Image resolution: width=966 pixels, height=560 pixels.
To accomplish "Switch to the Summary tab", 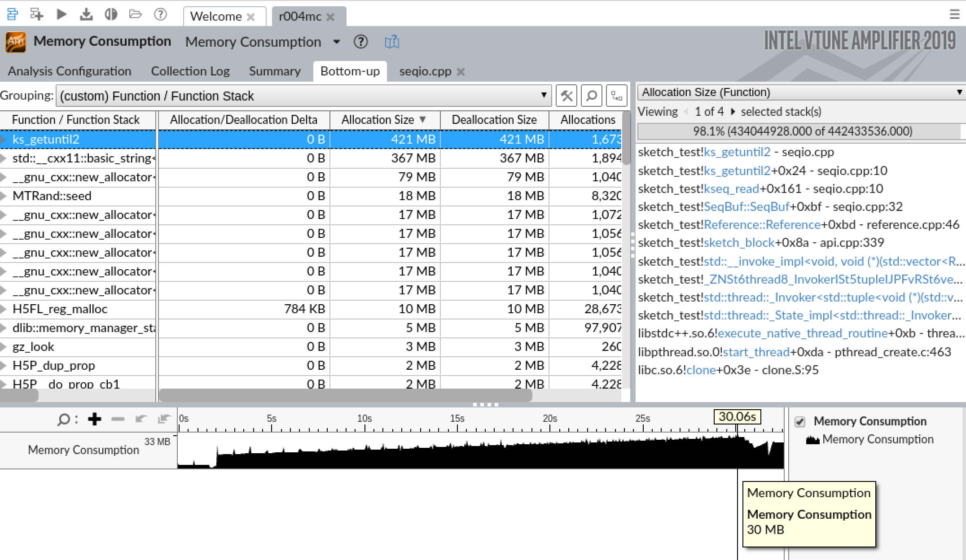I will click(274, 71).
